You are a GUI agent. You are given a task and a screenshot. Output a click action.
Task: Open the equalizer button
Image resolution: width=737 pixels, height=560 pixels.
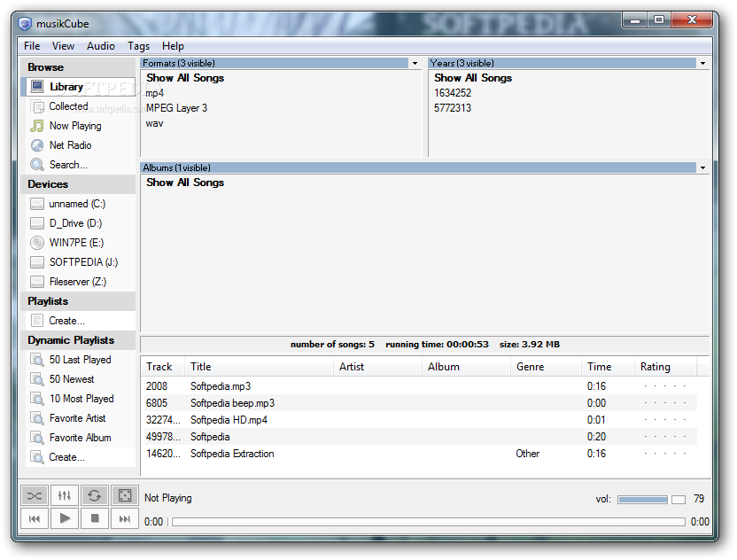pyautogui.click(x=65, y=495)
